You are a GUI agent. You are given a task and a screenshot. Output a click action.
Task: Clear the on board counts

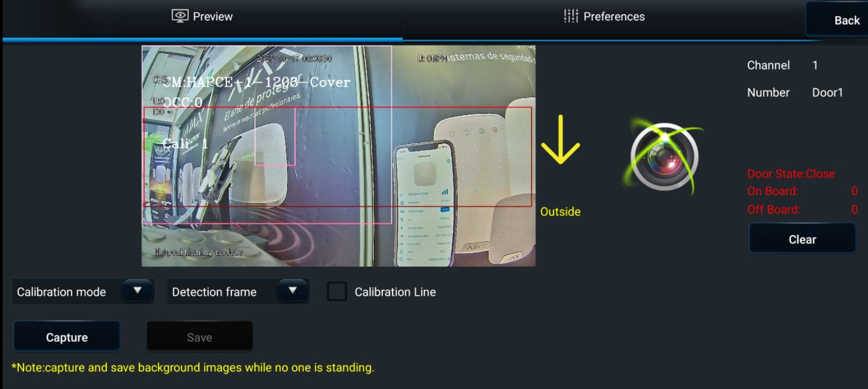802,239
